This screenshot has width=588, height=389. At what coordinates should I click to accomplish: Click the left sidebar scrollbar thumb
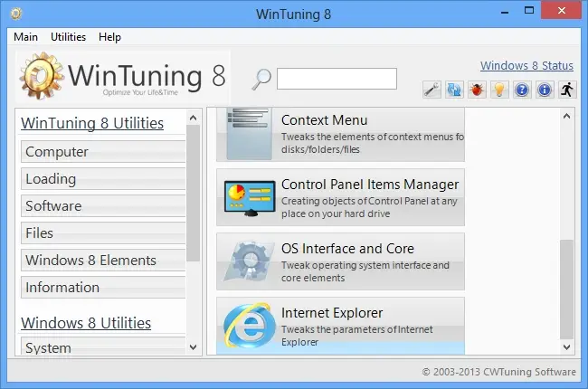[x=193, y=194]
